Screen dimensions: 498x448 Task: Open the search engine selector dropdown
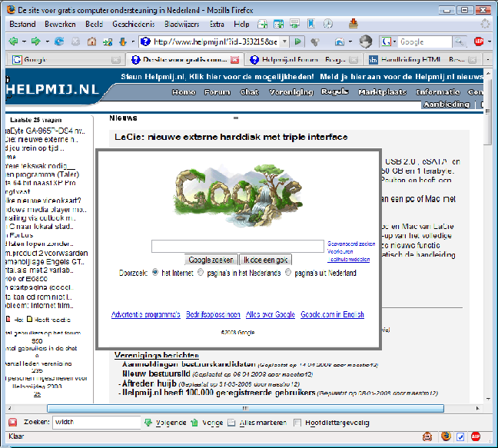coord(394,41)
